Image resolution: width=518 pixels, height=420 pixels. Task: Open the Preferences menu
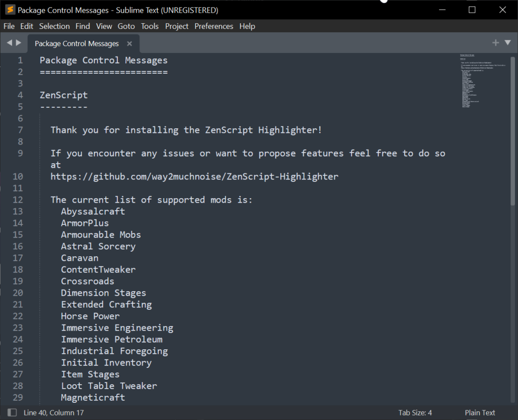(214, 26)
